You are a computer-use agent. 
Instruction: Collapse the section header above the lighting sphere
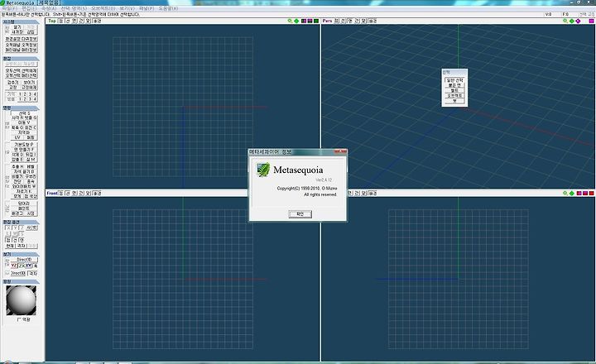pos(21,281)
